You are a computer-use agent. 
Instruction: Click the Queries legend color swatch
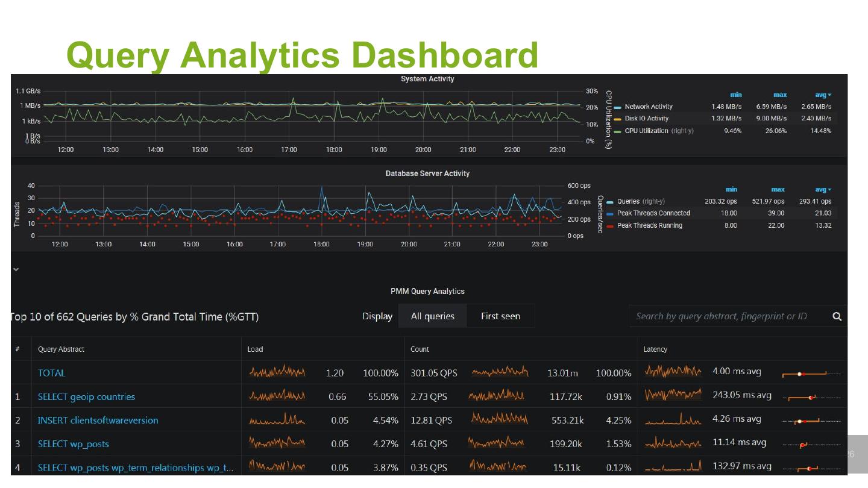(x=611, y=202)
